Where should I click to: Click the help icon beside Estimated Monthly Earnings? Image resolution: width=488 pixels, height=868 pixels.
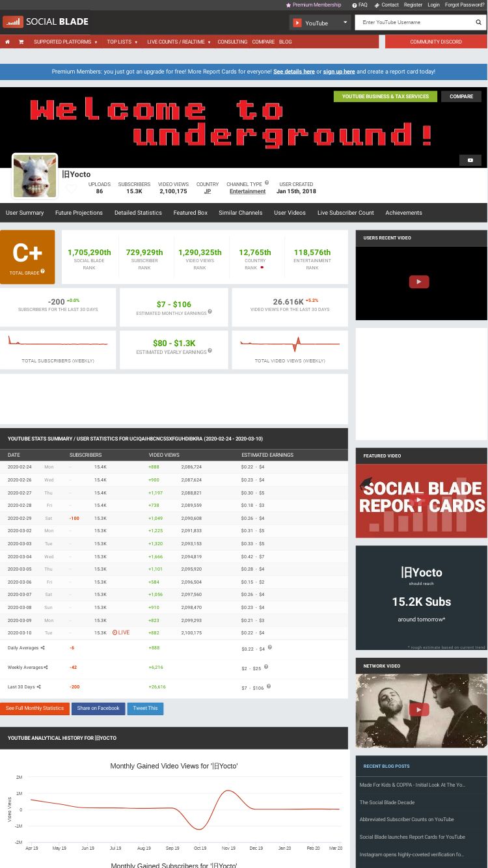[x=210, y=312]
